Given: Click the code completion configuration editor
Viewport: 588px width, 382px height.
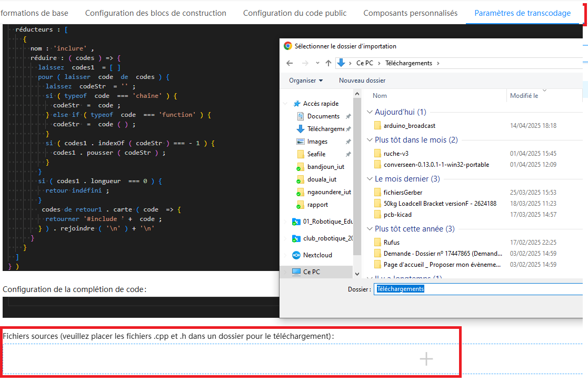Looking at the screenshot, I should (x=141, y=307).
